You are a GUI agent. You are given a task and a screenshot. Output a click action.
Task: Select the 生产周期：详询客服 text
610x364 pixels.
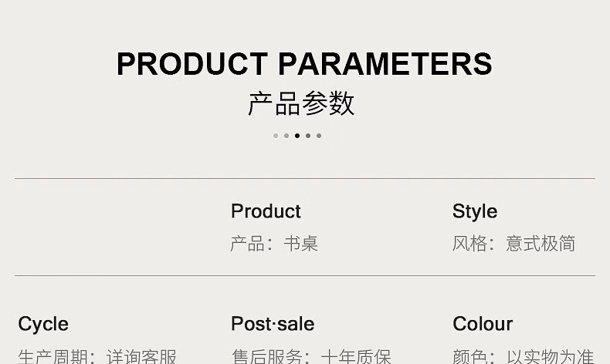click(97, 356)
